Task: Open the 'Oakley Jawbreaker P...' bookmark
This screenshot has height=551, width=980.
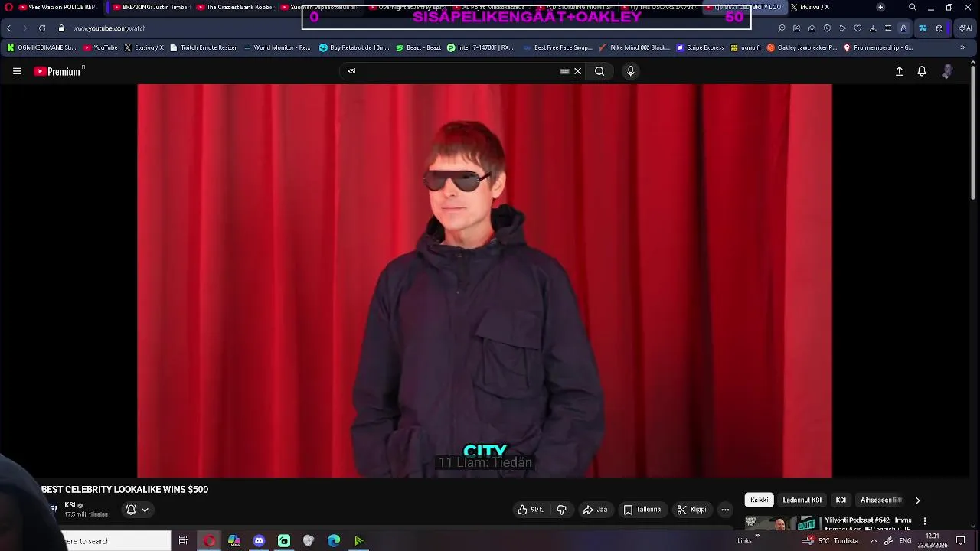Action: [x=802, y=47]
